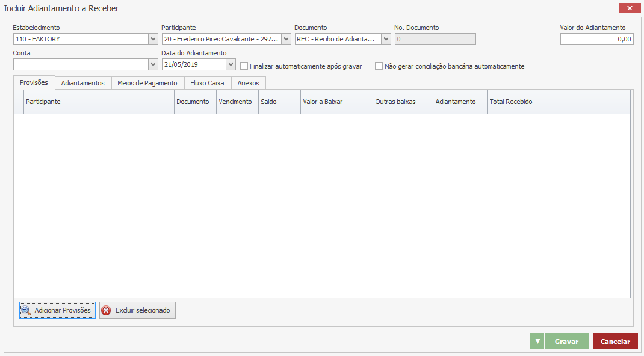Switch to the Adiantamentos tab
Screen dimensions: 644x356
click(83, 83)
